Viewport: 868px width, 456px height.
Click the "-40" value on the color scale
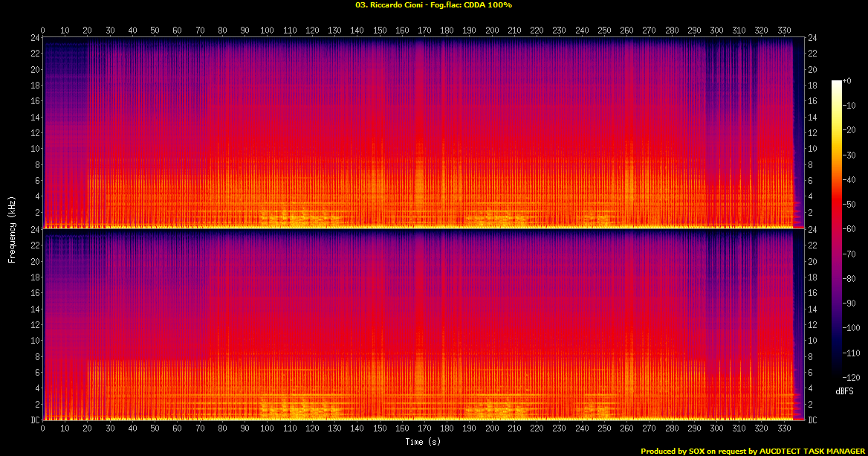849,179
